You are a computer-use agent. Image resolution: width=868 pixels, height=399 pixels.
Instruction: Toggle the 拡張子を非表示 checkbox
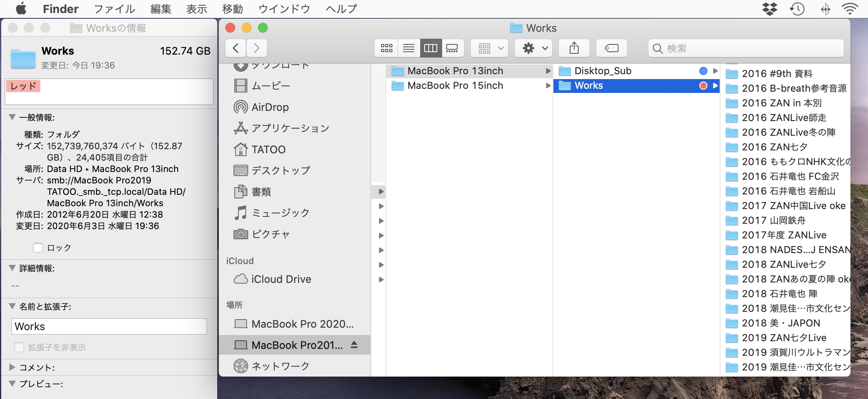[19, 347]
